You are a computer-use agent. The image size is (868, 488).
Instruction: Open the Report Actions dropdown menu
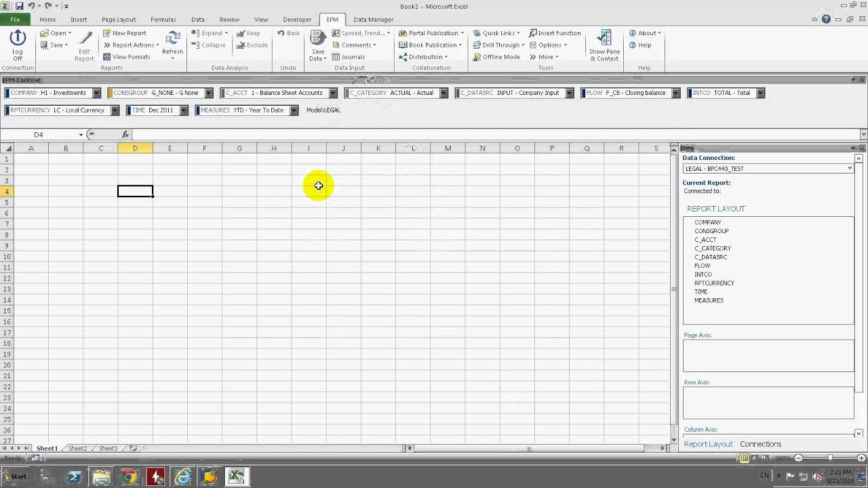(x=132, y=45)
